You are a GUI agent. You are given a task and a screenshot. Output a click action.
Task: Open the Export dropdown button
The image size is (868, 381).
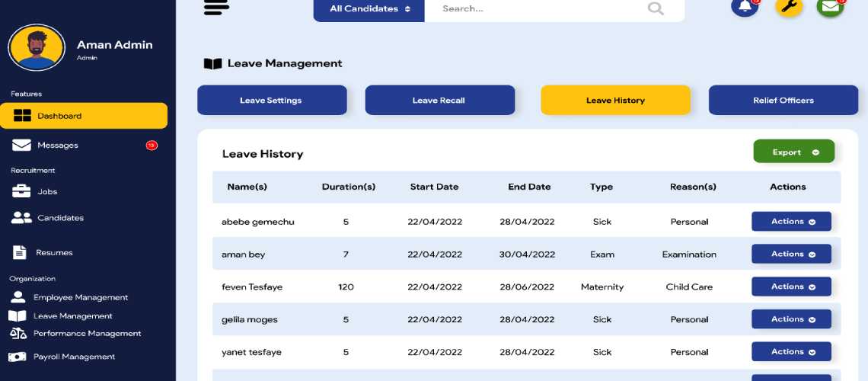(x=793, y=152)
